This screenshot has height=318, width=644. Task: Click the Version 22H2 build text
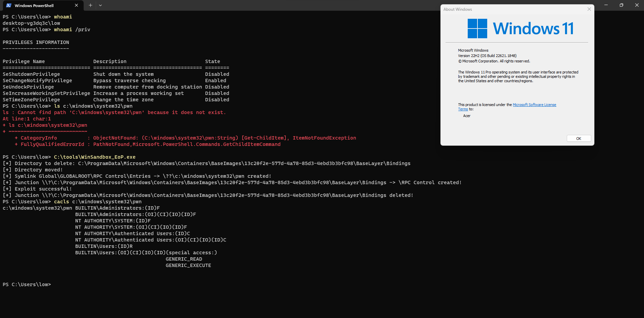click(487, 56)
